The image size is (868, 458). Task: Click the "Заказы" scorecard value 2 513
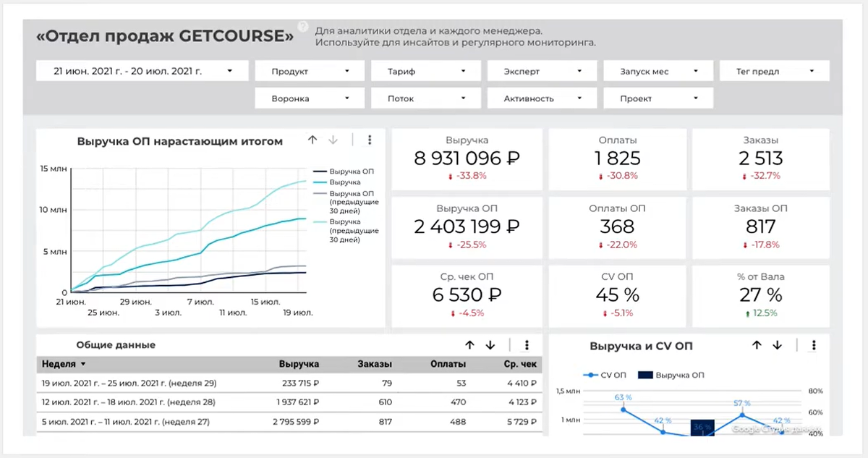[761, 158]
